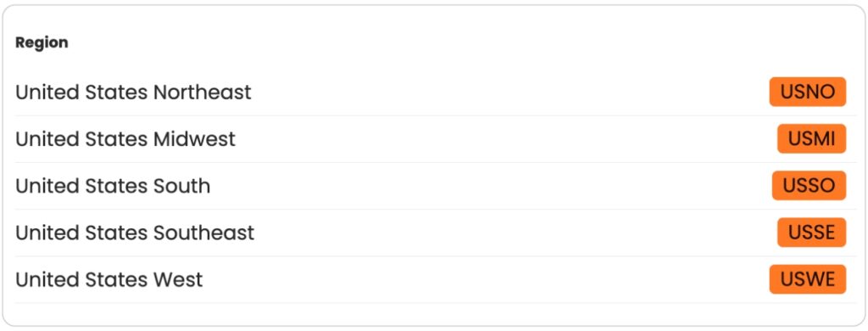Click the word West in last row
Image resolution: width=868 pixels, height=331 pixels.
pyautogui.click(x=178, y=279)
